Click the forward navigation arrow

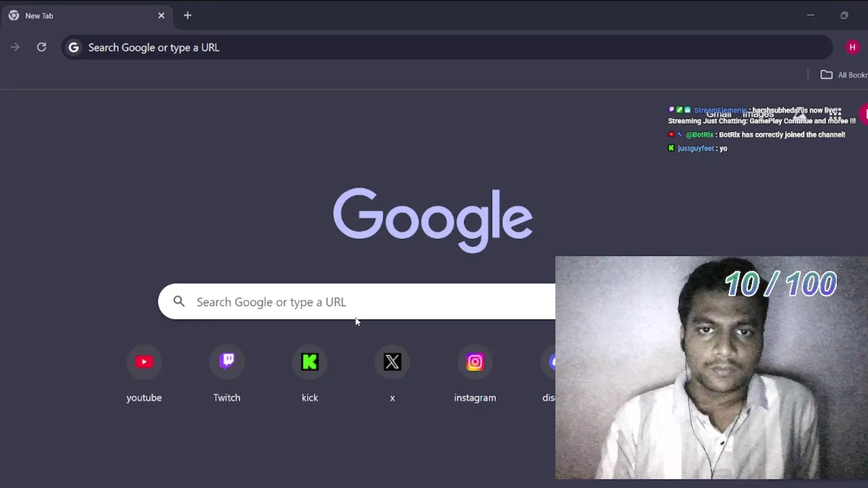[15, 47]
